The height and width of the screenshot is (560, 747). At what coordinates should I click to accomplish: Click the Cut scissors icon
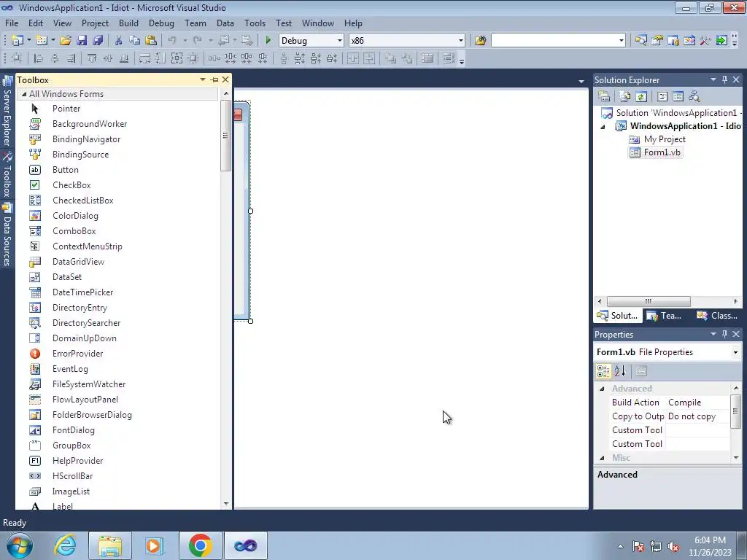click(119, 41)
